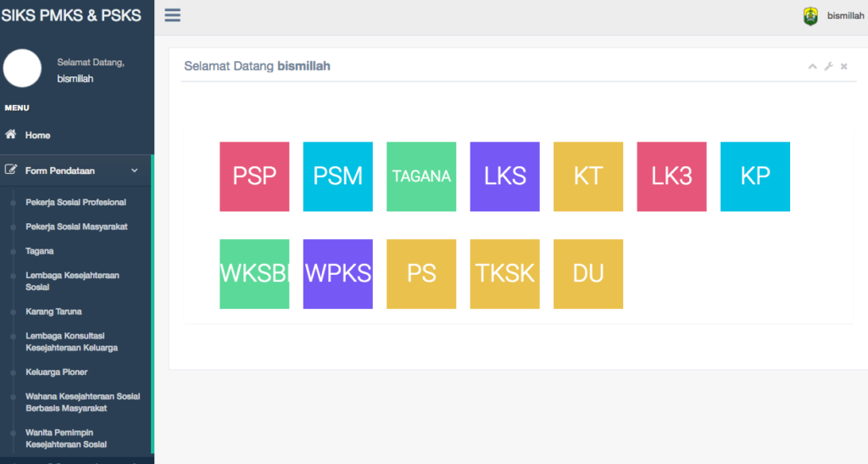Click the white user avatar circle
Viewport: 868px width, 464px height.
point(23,69)
